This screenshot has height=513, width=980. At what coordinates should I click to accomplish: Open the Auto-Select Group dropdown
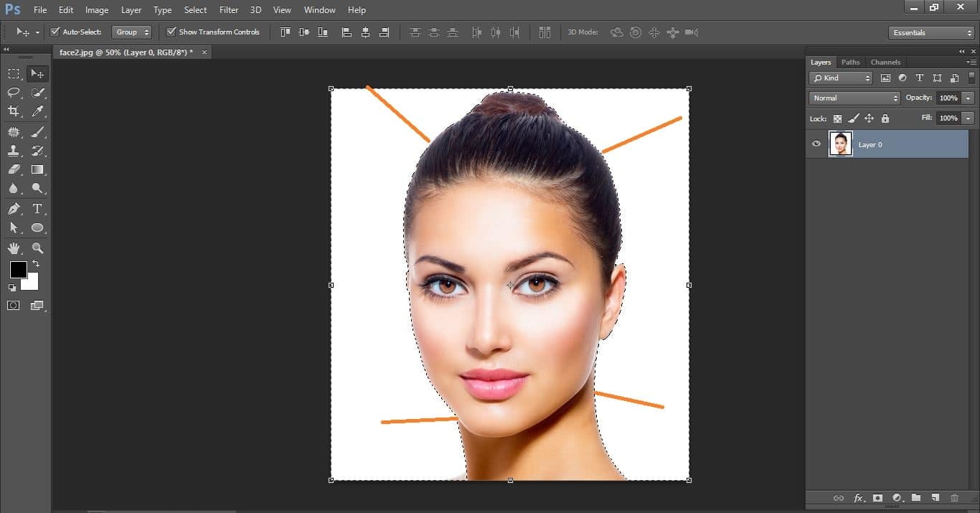[x=132, y=32]
